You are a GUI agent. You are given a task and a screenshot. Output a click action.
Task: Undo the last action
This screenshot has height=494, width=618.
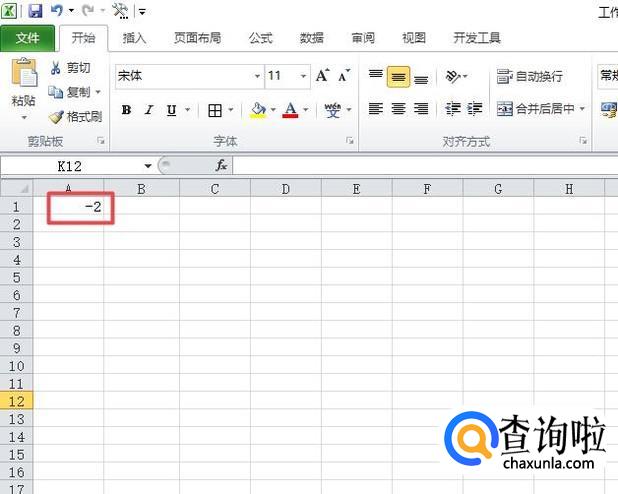56,11
